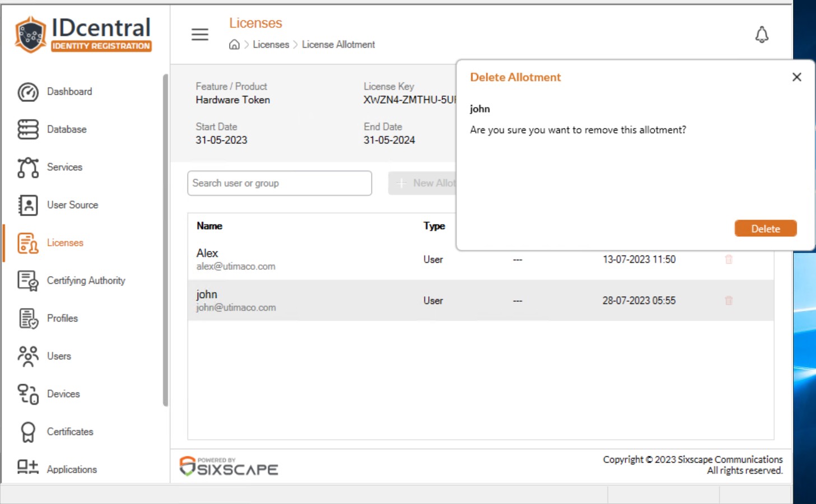Select the Alex row name
Image resolution: width=816 pixels, height=504 pixels.
pos(207,254)
